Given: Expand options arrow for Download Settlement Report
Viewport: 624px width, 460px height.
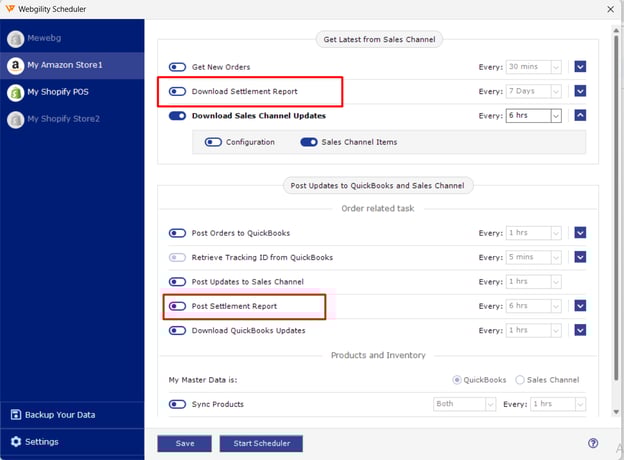Looking at the screenshot, I should (x=580, y=91).
